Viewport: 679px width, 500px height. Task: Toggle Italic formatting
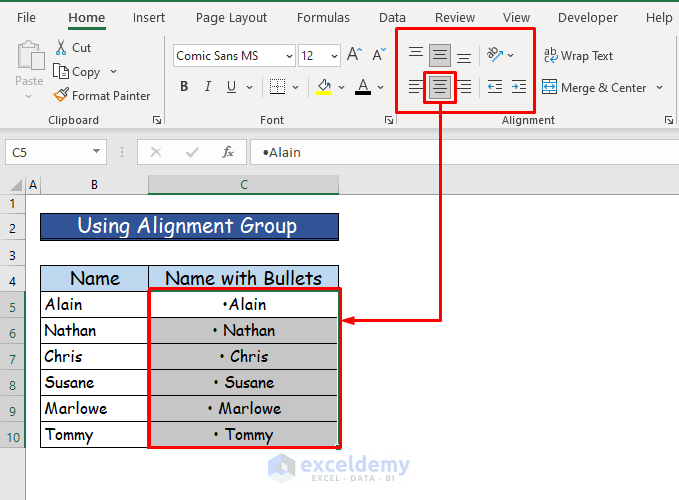coord(208,87)
